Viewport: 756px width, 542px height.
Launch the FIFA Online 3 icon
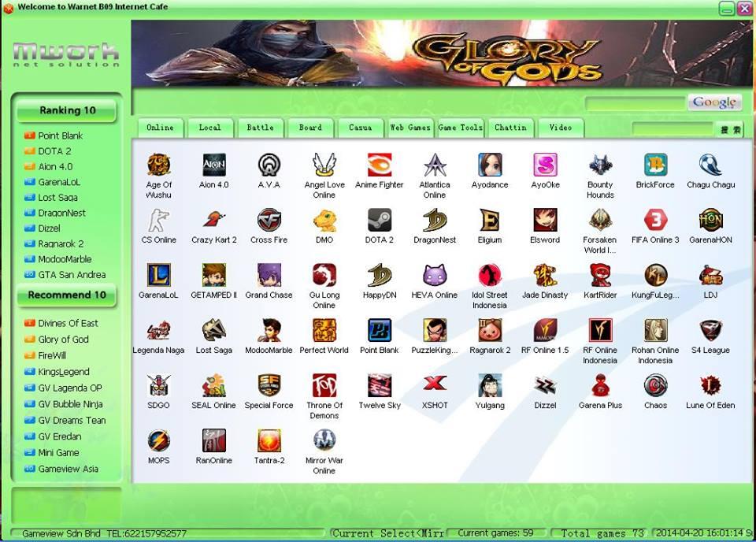(655, 221)
